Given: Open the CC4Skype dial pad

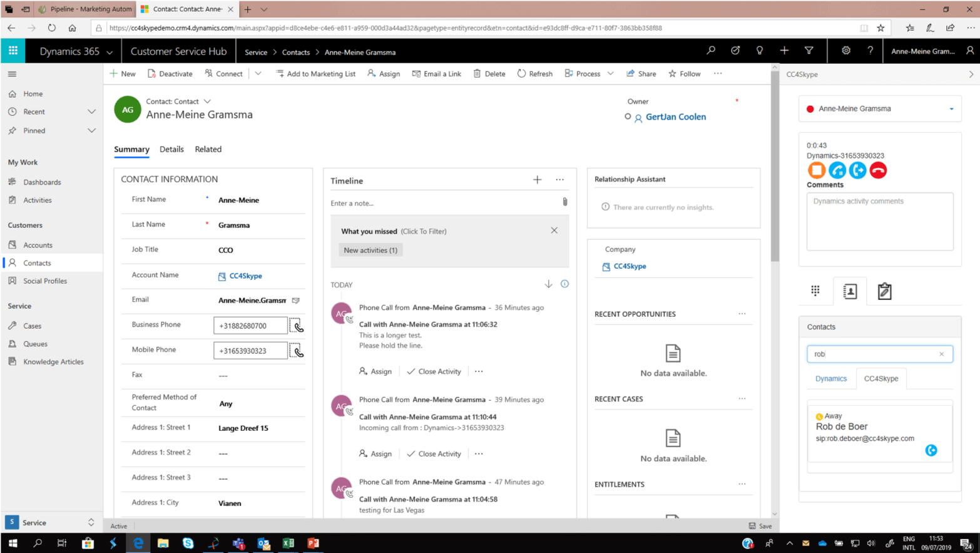Looking at the screenshot, I should pyautogui.click(x=815, y=291).
